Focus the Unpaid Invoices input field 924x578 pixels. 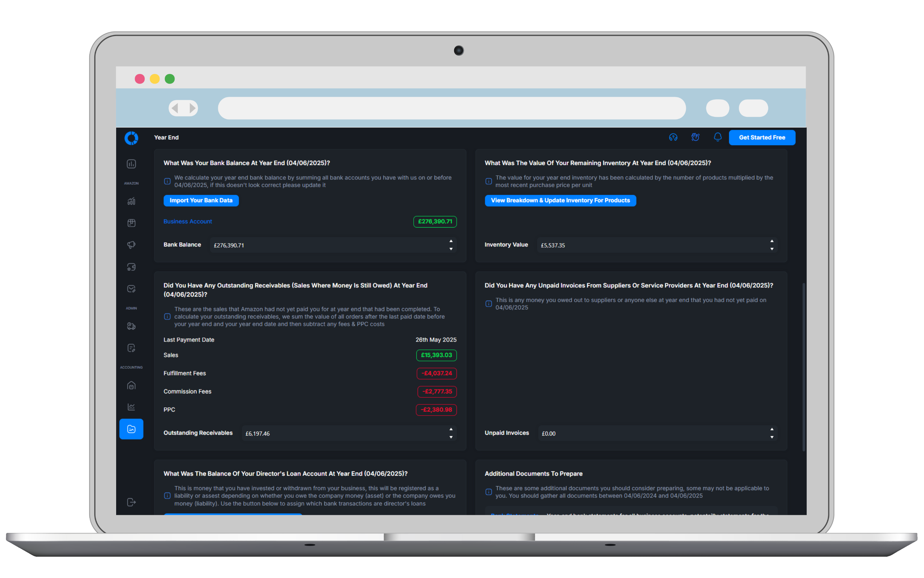click(x=658, y=433)
